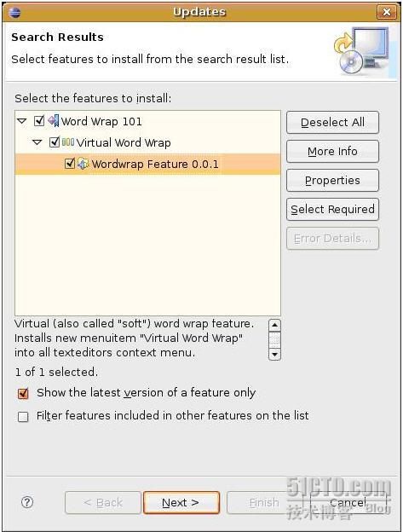The width and height of the screenshot is (403, 532).
Task: Open help via the question mark icon
Action: (x=27, y=502)
